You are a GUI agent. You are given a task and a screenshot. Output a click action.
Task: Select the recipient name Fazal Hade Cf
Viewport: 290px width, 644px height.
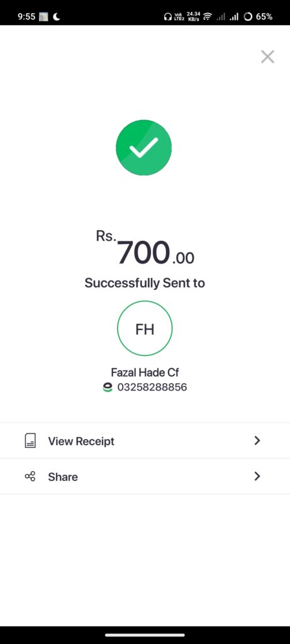click(x=145, y=372)
